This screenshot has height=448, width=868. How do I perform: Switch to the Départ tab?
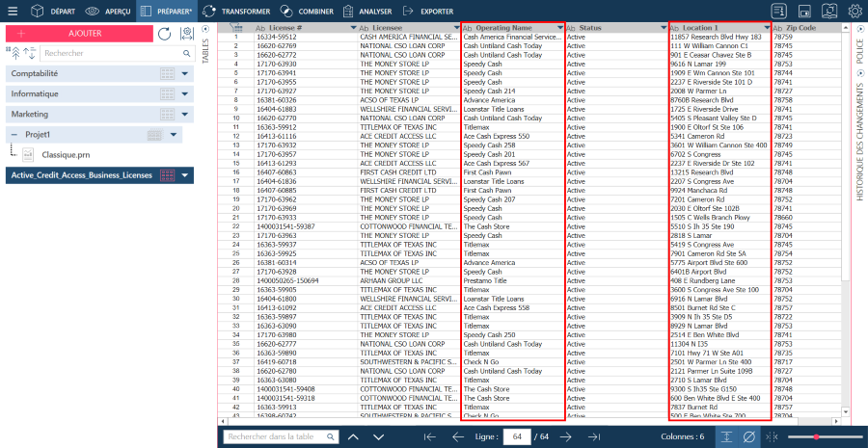click(x=53, y=11)
